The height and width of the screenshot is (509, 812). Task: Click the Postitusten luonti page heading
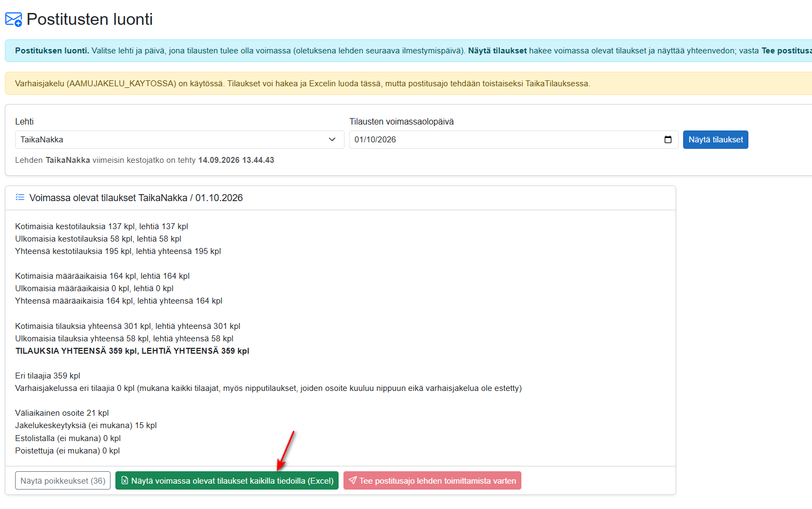point(90,19)
